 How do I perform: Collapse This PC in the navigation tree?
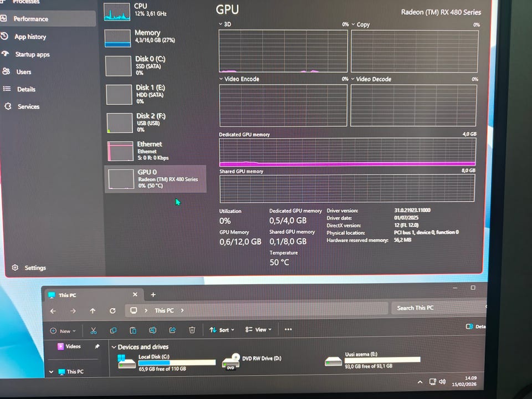pyautogui.click(x=51, y=372)
